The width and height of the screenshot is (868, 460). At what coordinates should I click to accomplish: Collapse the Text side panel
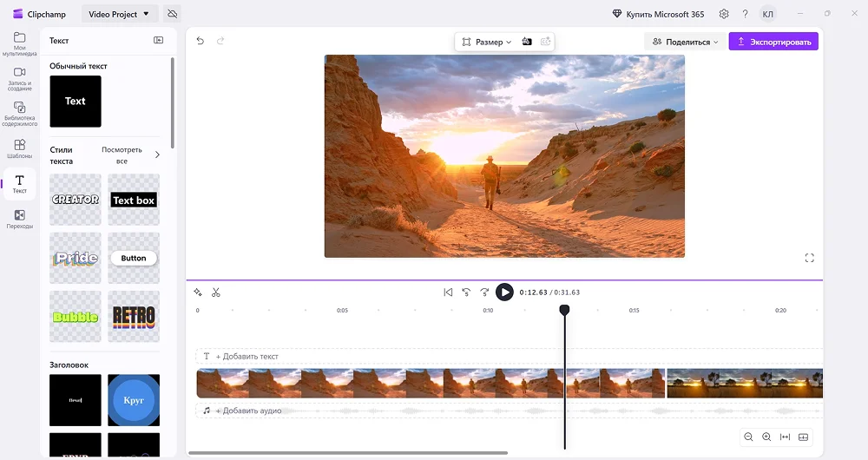pyautogui.click(x=158, y=40)
